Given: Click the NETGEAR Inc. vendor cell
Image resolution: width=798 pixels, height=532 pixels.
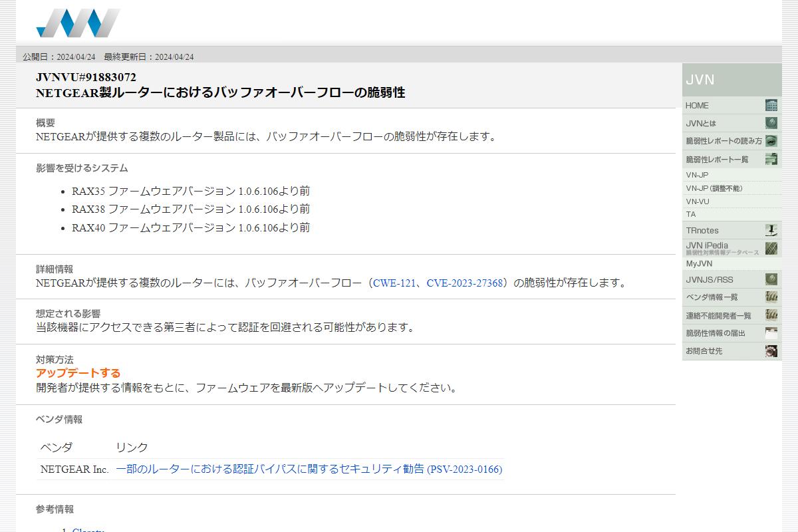Looking at the screenshot, I should point(74,469).
